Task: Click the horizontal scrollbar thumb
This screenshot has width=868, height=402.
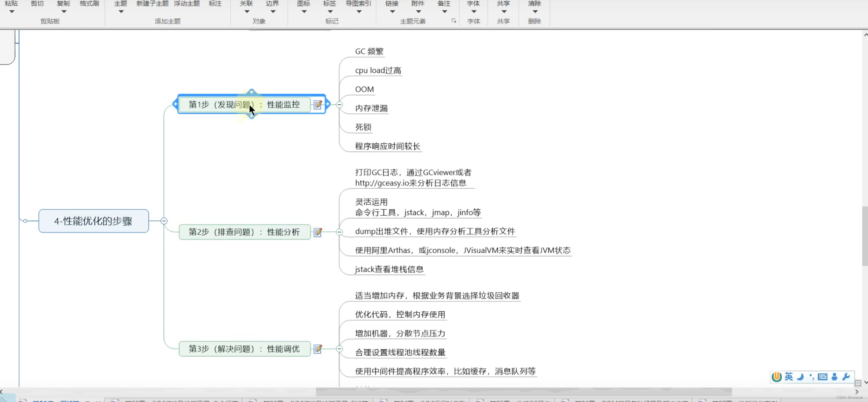Action: (524, 391)
